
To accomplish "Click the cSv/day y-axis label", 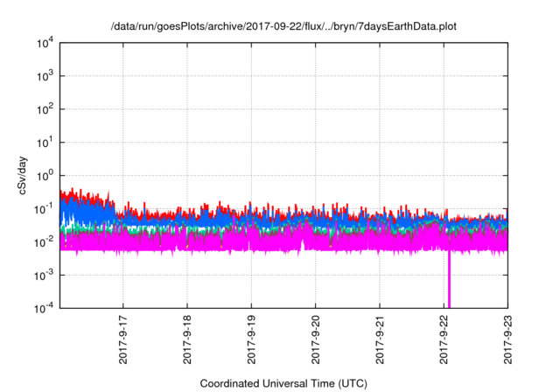I will click(x=23, y=175).
